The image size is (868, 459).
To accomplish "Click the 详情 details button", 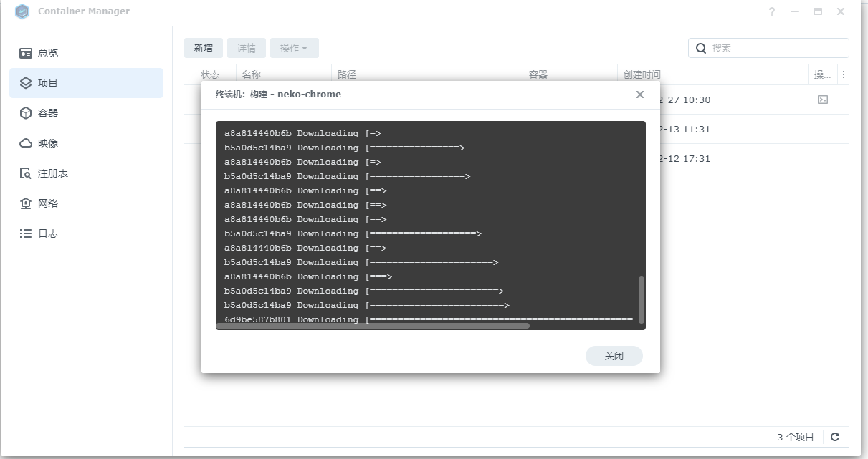I will coord(247,48).
